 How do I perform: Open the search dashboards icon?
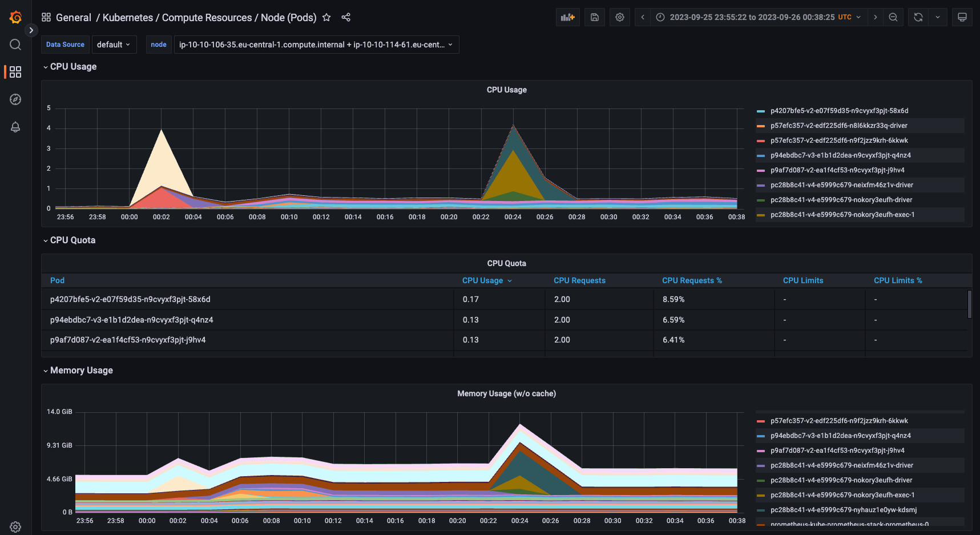click(x=15, y=45)
